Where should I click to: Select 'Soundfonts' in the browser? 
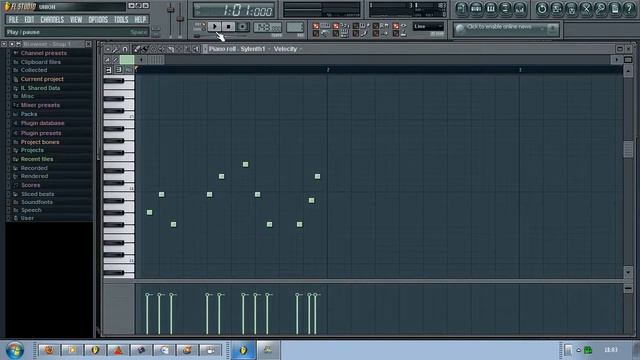click(x=36, y=202)
